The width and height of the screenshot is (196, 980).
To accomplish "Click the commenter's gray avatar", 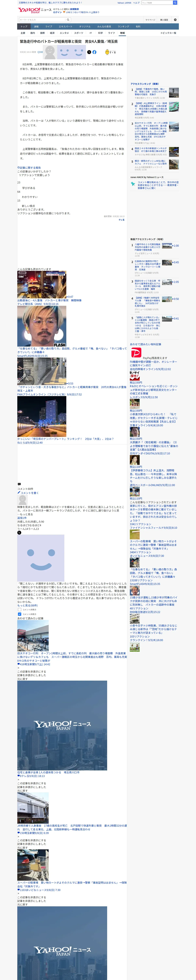I will coord(22,500).
